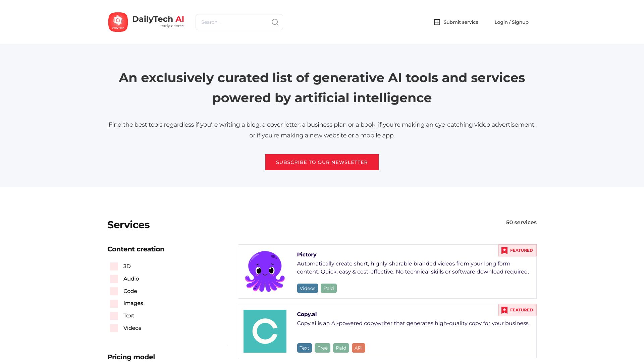Open Login / Signup
The height and width of the screenshot is (362, 644).
(511, 22)
